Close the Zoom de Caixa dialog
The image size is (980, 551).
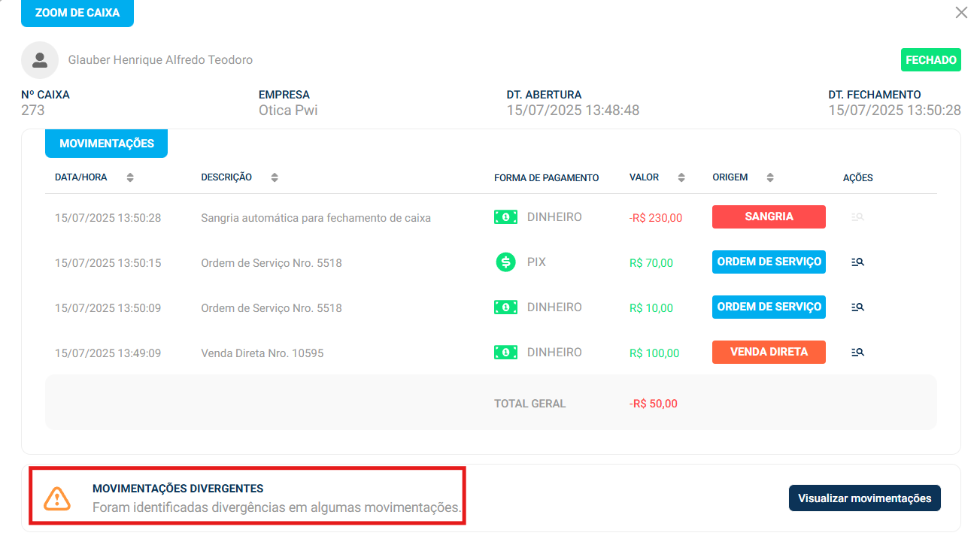(x=961, y=13)
